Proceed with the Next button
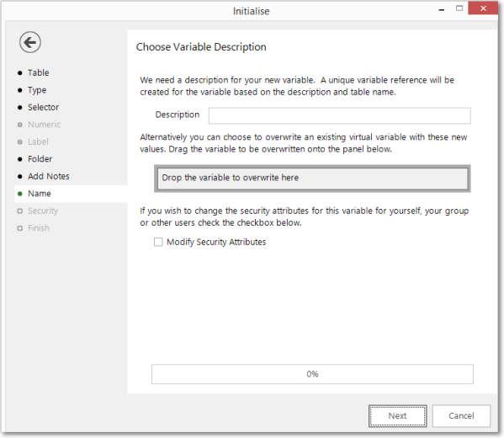Viewport: 504px width, 438px height. 398,416
